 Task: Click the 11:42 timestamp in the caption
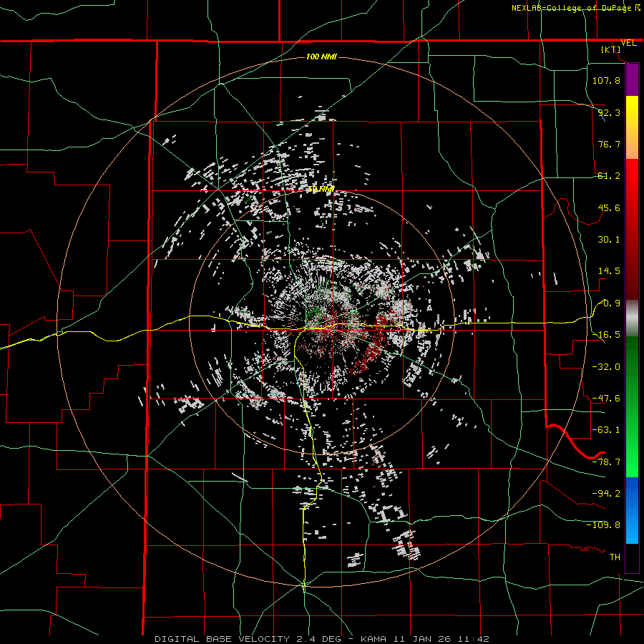point(473,639)
